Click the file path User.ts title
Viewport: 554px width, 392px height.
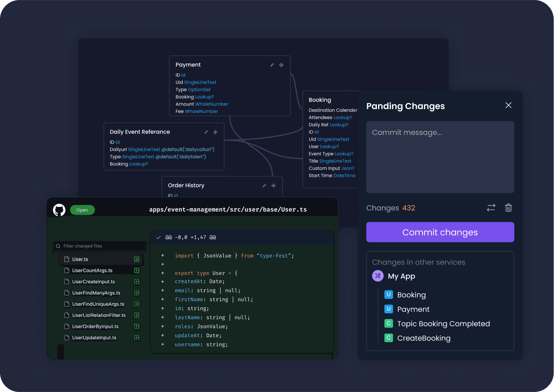click(228, 210)
